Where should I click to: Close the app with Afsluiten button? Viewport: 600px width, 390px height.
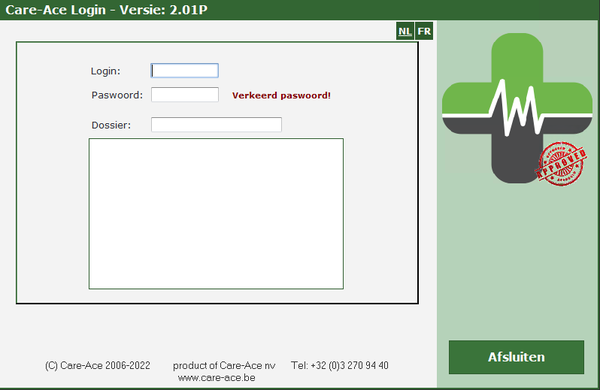point(516,357)
